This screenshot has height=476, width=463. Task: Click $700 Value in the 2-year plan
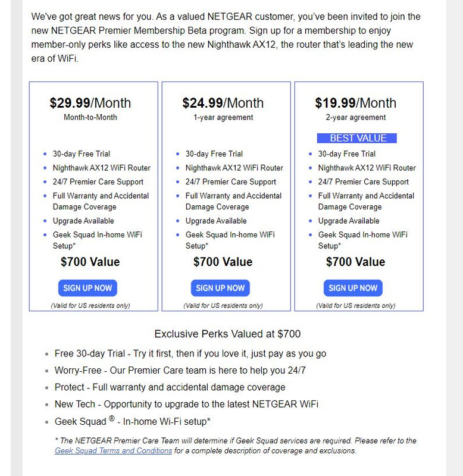pyautogui.click(x=356, y=262)
